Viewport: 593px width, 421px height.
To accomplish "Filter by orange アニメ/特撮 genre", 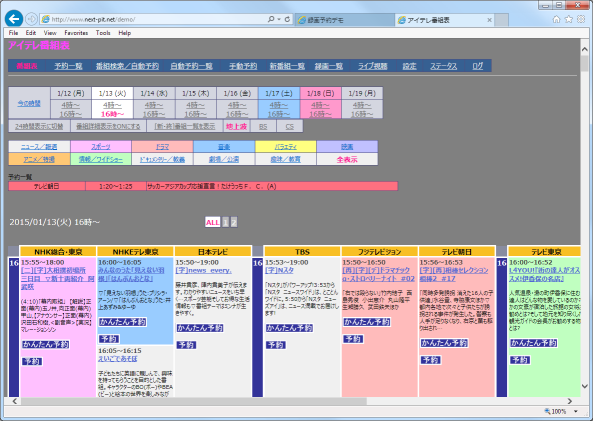I will [39, 159].
